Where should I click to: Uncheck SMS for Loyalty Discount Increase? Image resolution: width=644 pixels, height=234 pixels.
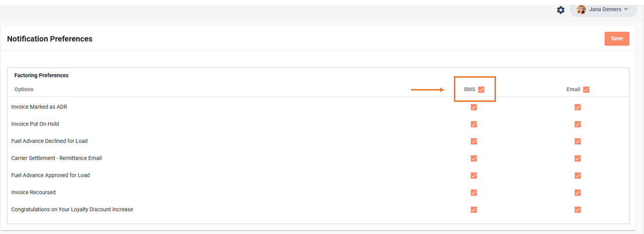[x=474, y=209]
